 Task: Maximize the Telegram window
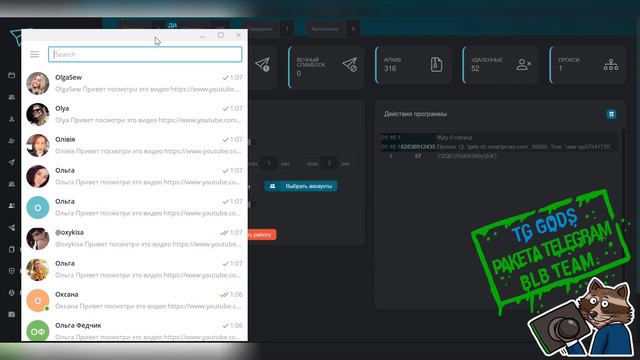[x=221, y=35]
